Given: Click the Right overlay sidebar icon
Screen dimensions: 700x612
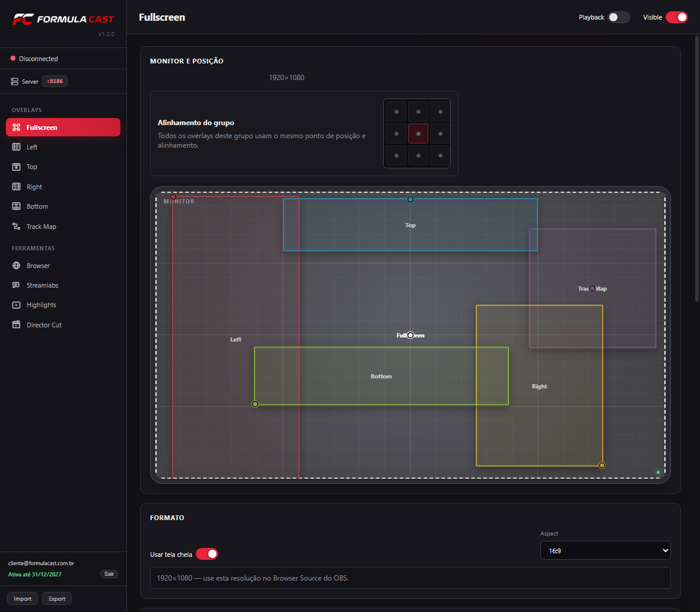Looking at the screenshot, I should pos(16,187).
